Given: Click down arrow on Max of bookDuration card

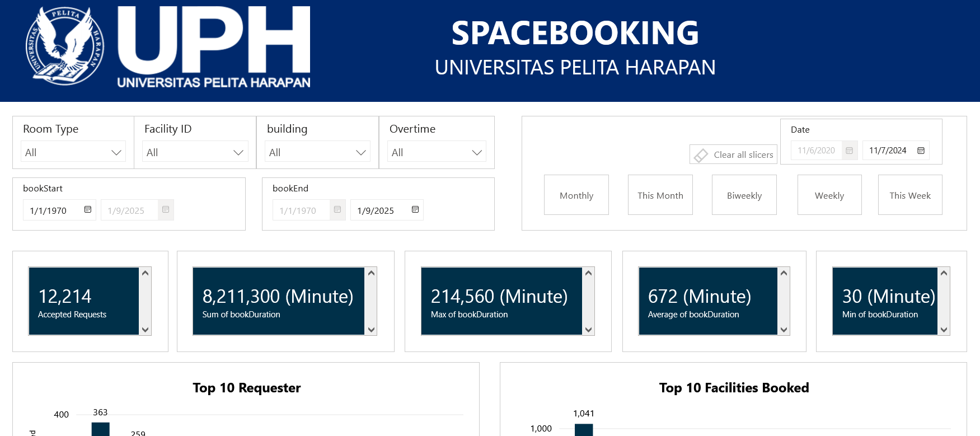Looking at the screenshot, I should pos(588,330).
